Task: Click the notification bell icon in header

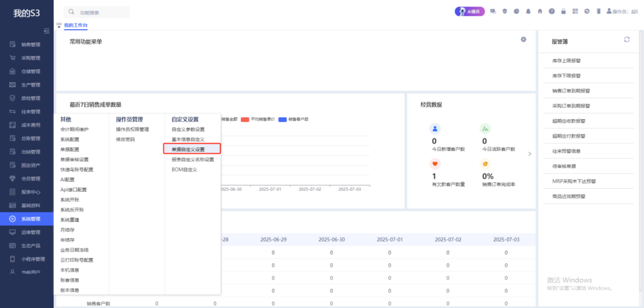Action: (x=528, y=11)
